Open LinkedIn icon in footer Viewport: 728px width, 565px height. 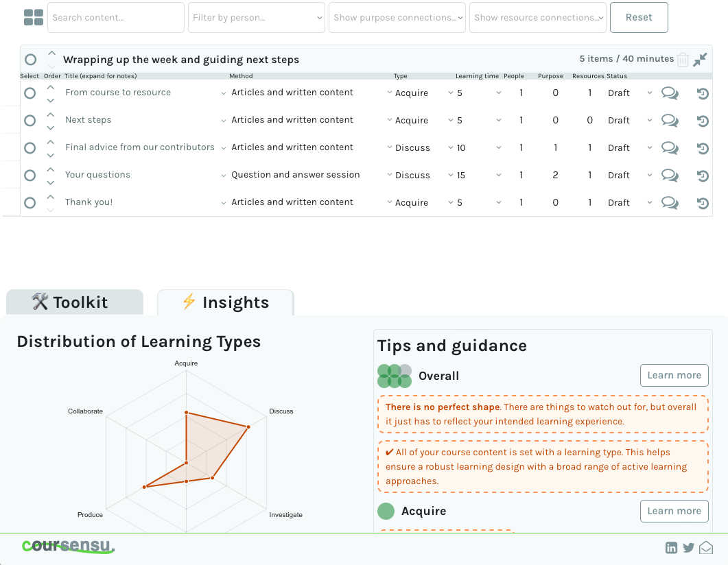(x=671, y=547)
